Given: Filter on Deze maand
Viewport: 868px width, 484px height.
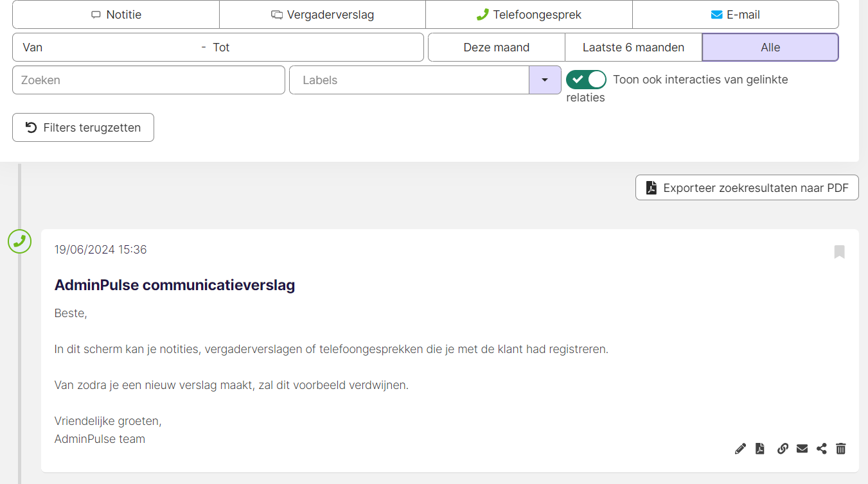Looking at the screenshot, I should click(497, 48).
